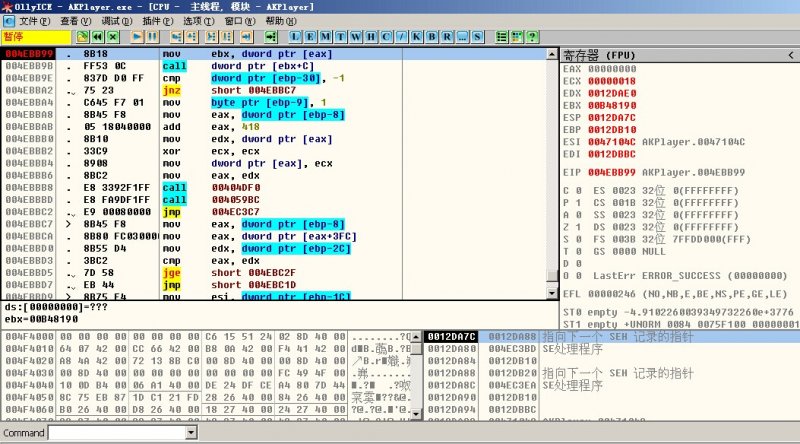Image resolution: width=800 pixels, height=444 pixels.
Task: Click the EIP register value 004EBB99
Action: click(612, 172)
